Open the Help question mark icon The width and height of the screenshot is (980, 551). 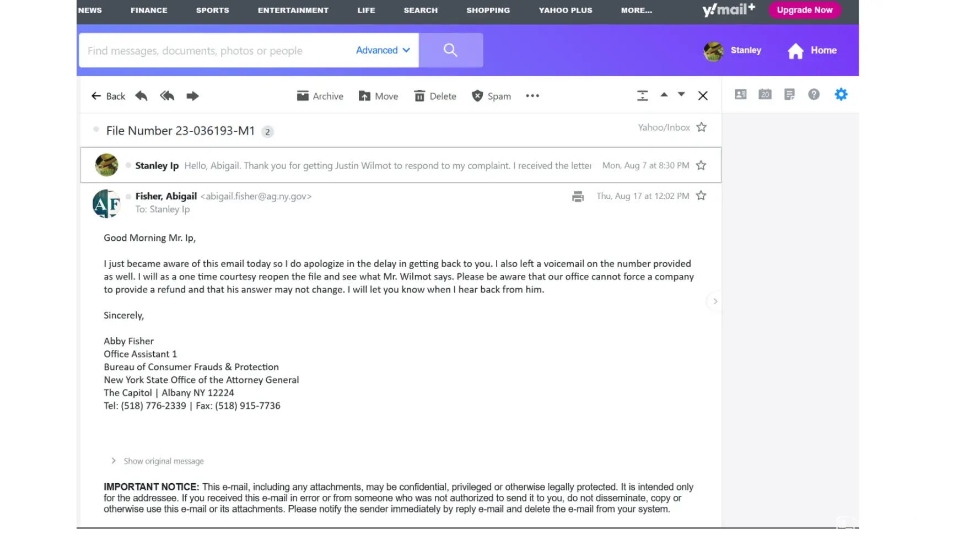814,94
